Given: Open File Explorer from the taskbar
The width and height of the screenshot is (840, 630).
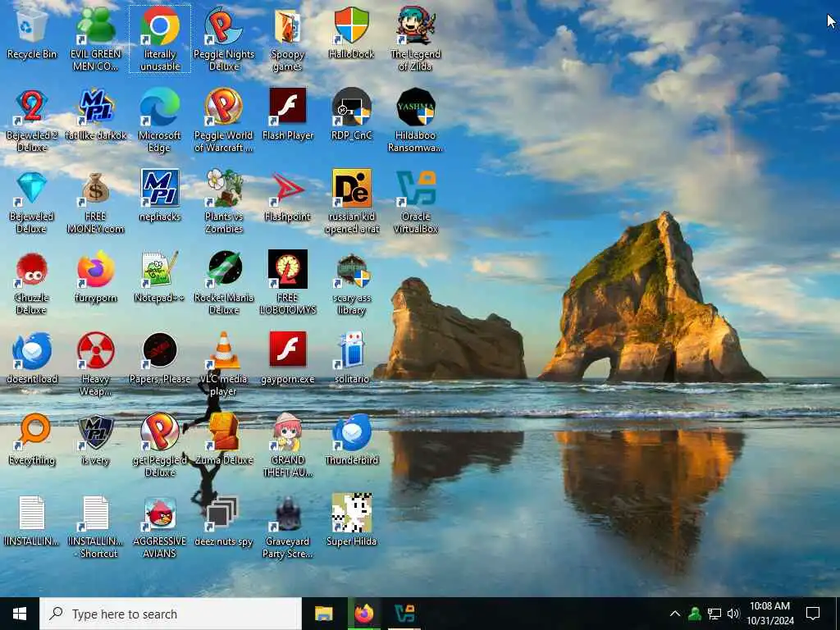Looking at the screenshot, I should pyautogui.click(x=323, y=614).
